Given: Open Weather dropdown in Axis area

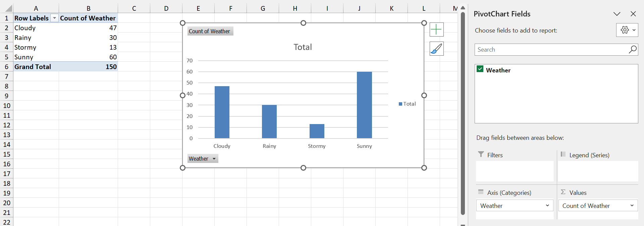Looking at the screenshot, I should (x=547, y=206).
